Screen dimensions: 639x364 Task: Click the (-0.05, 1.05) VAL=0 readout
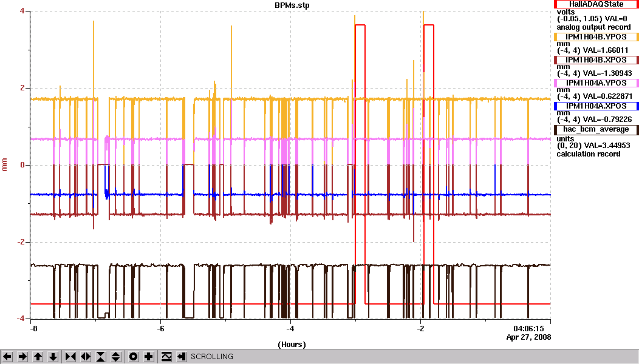(592, 19)
